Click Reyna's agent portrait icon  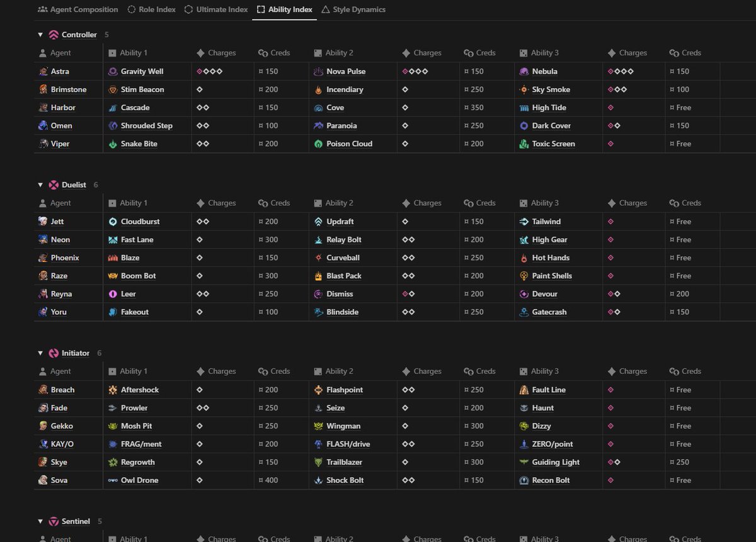[x=43, y=294]
